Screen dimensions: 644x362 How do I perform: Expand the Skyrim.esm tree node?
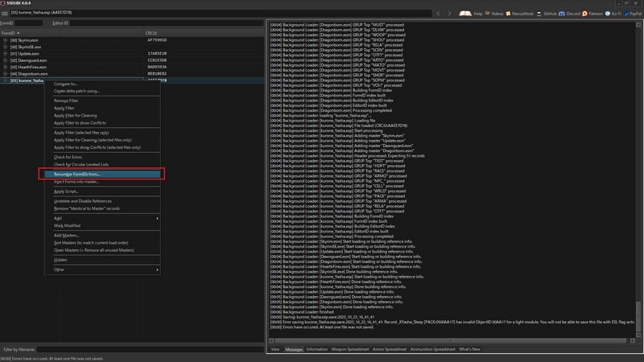point(5,40)
